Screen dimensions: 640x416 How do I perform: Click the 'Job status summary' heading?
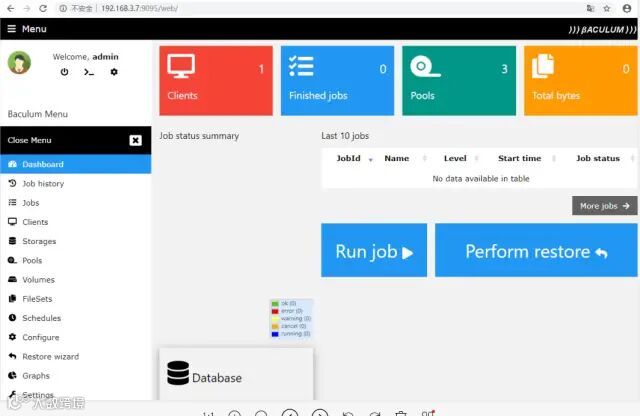pyautogui.click(x=199, y=136)
